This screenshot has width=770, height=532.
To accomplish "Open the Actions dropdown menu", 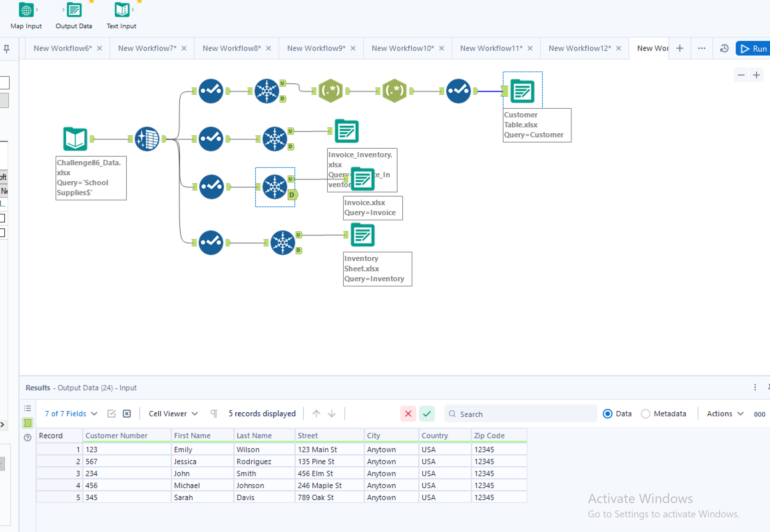I will pos(725,414).
